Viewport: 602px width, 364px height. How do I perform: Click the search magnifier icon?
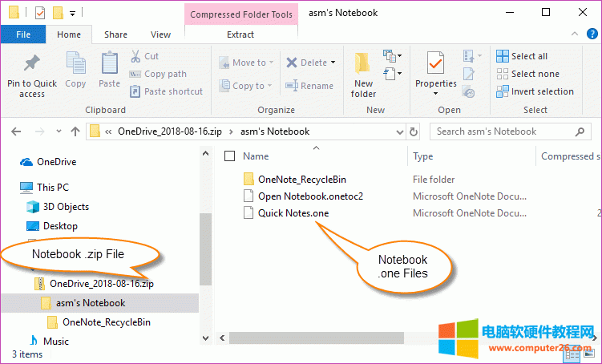[x=584, y=131]
